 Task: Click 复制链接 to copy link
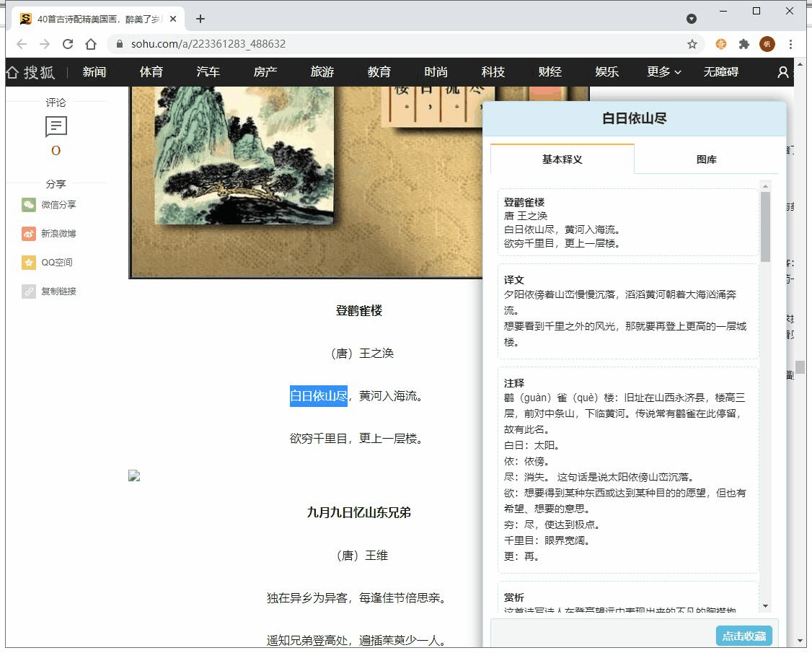click(49, 292)
